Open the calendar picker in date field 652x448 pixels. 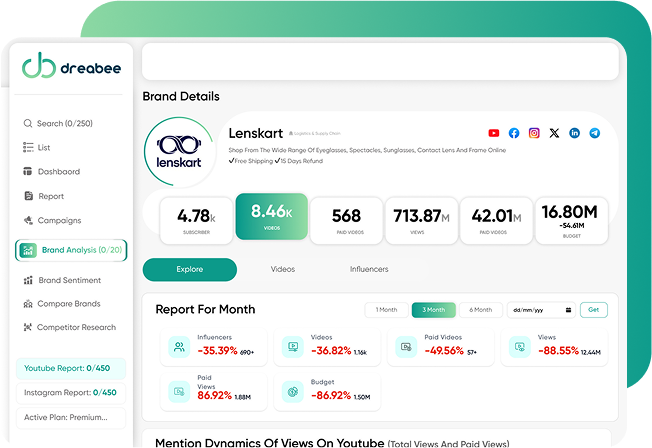coord(568,310)
